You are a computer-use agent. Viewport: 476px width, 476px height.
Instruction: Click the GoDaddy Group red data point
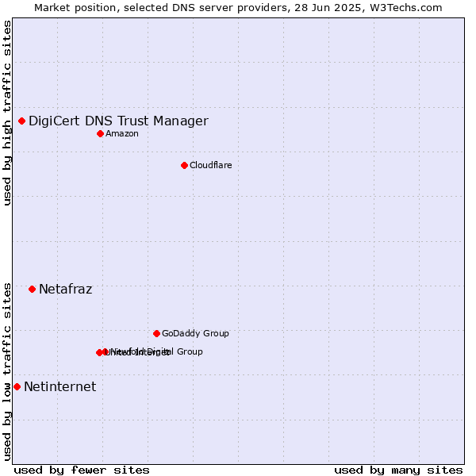tap(156, 334)
